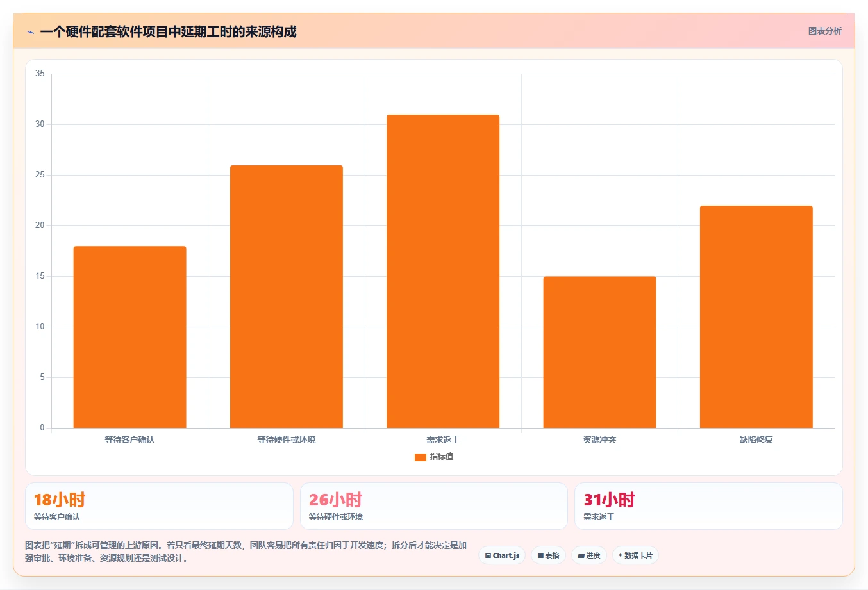
Task: Click the 资源冲突 bar in chart
Action: click(x=599, y=352)
